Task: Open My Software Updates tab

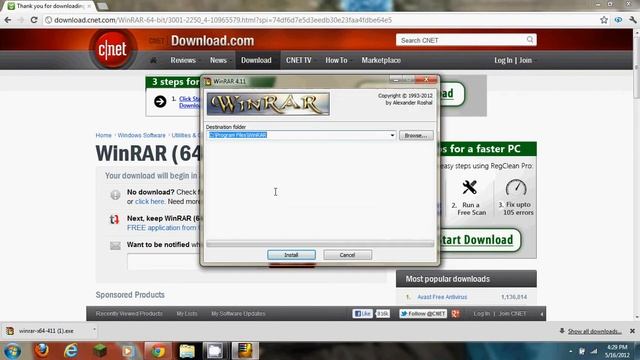Action: [238, 313]
